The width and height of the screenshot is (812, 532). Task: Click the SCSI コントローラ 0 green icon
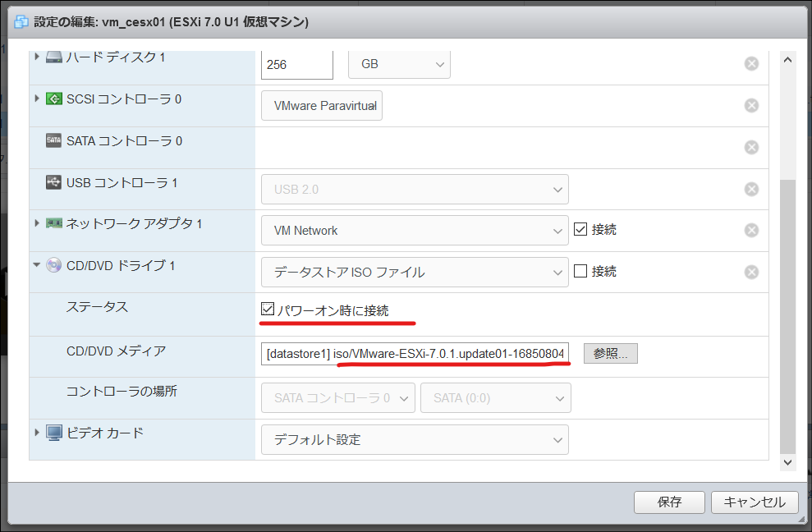coord(54,99)
